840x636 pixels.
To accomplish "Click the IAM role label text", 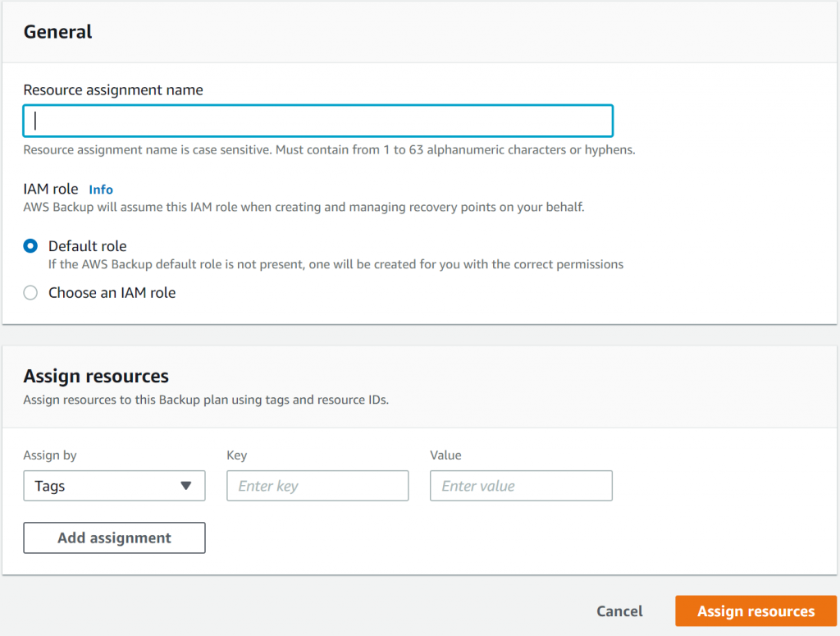I will pyautogui.click(x=51, y=189).
